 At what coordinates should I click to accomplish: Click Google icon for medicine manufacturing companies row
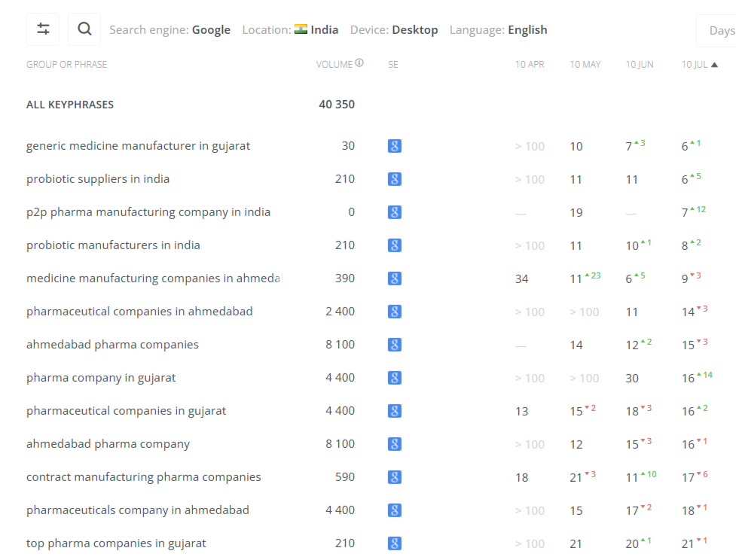(x=394, y=278)
